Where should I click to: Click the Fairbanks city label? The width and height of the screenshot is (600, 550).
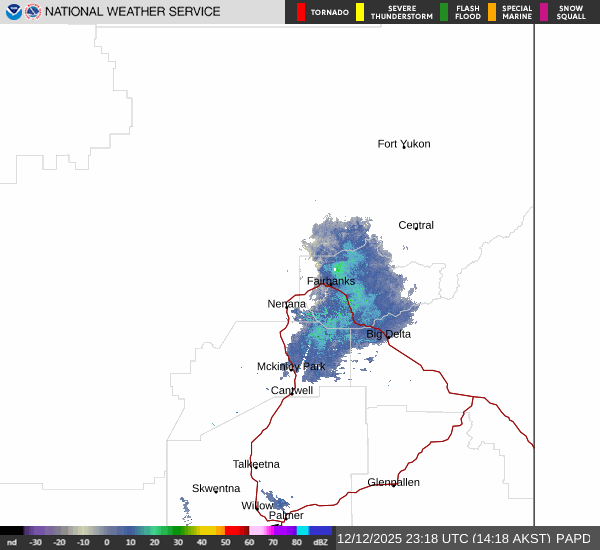pos(330,281)
